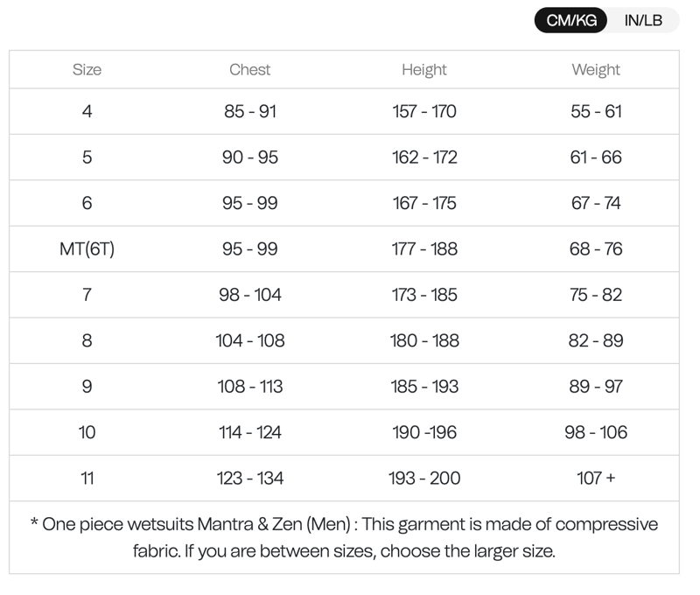Click chest value 104 - 108
The height and width of the screenshot is (595, 700).
tap(250, 340)
